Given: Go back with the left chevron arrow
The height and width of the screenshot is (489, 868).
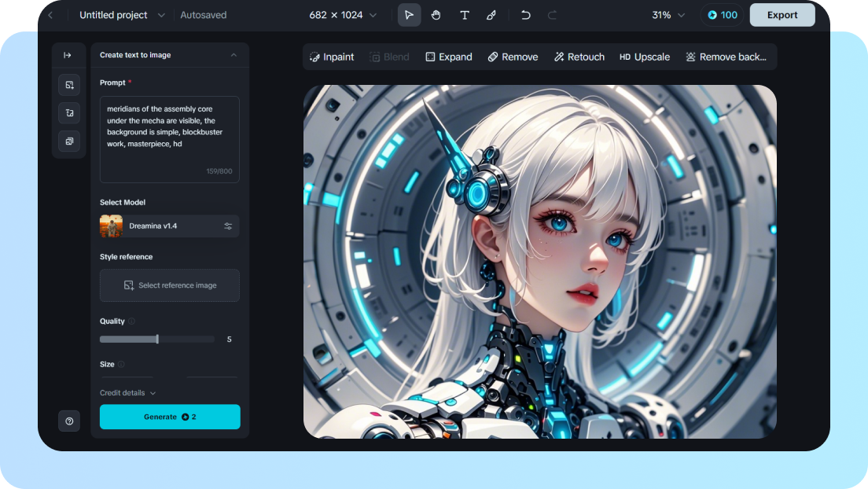Looking at the screenshot, I should coord(50,15).
